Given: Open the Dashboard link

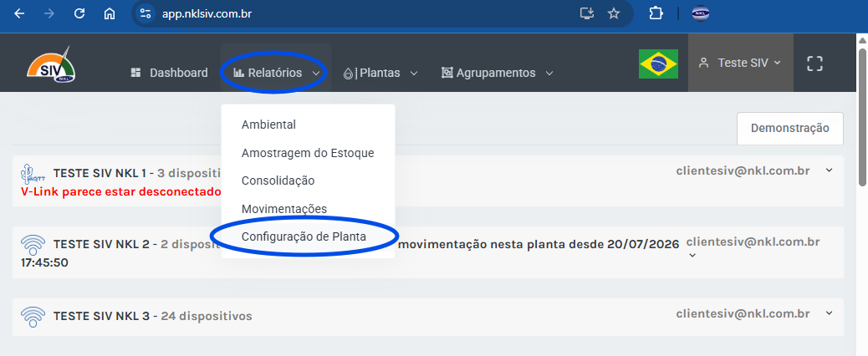Looking at the screenshot, I should 170,73.
